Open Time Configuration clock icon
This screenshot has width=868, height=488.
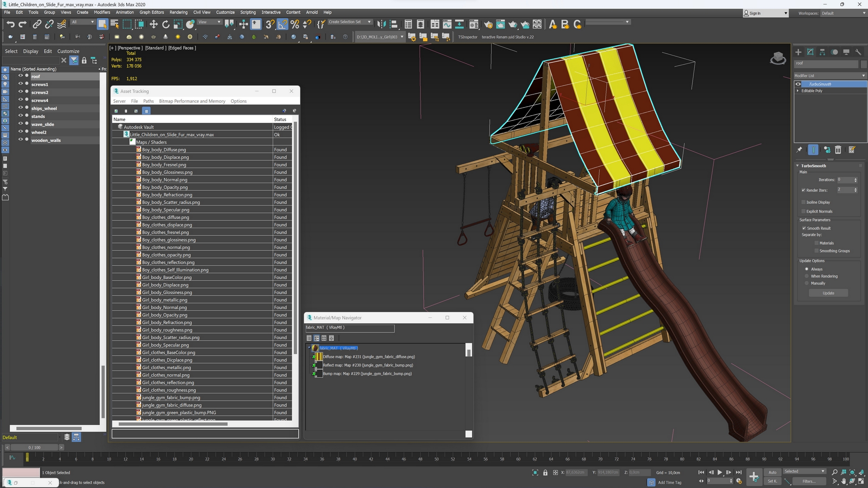[739, 481]
